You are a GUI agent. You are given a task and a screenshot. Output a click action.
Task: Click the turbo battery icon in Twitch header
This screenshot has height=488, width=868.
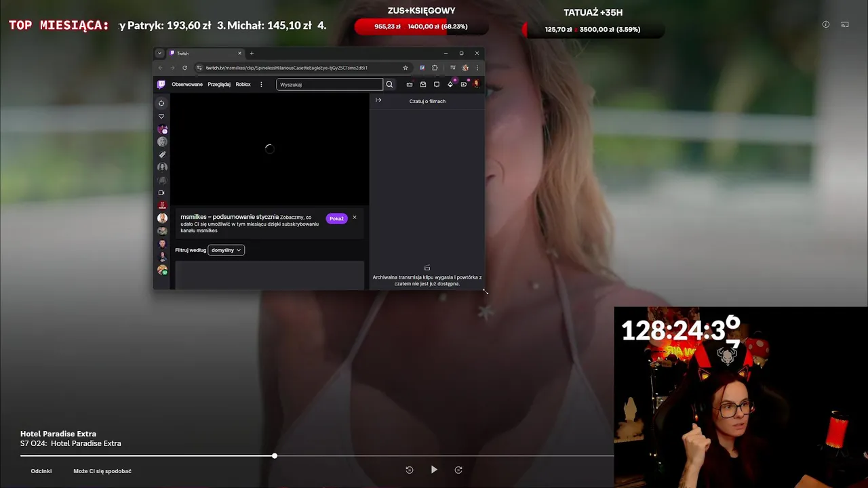click(x=464, y=85)
